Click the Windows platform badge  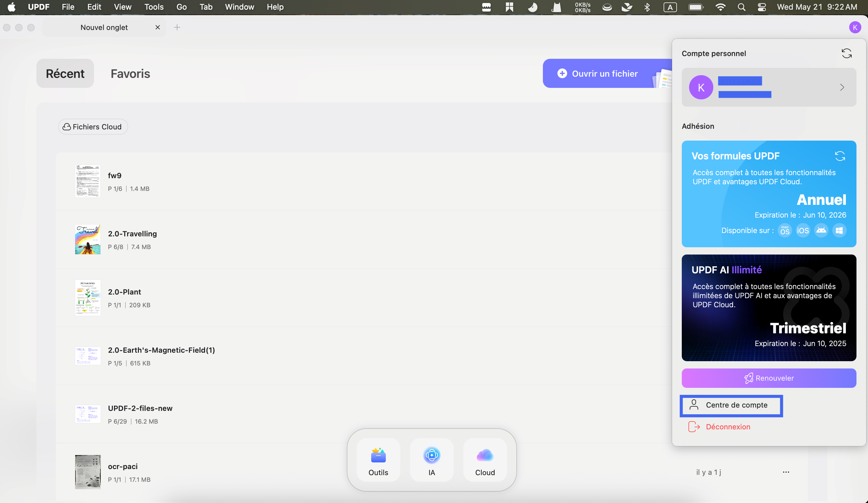click(x=839, y=230)
